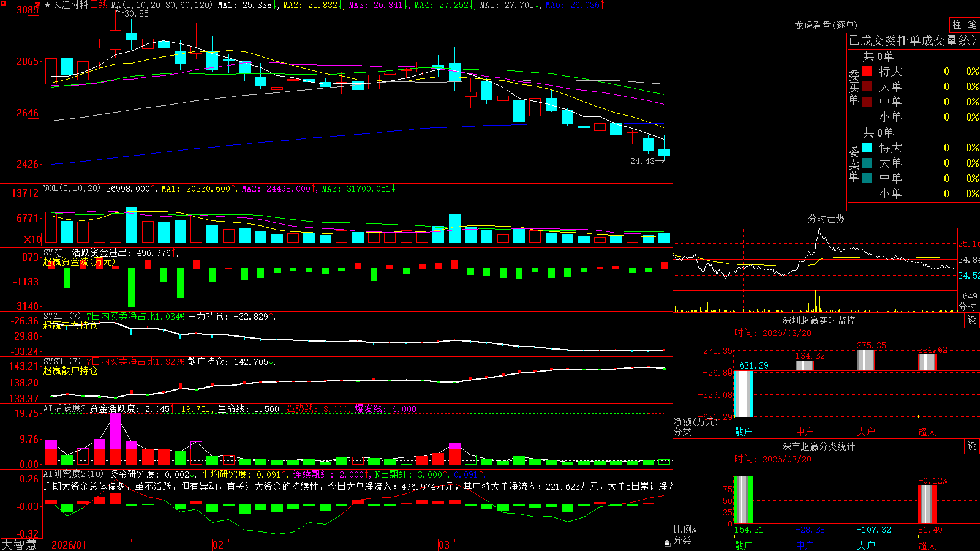Click the 龙虎看盘(逐单) panel title
Viewport: 980px width, 551px height.
click(826, 25)
